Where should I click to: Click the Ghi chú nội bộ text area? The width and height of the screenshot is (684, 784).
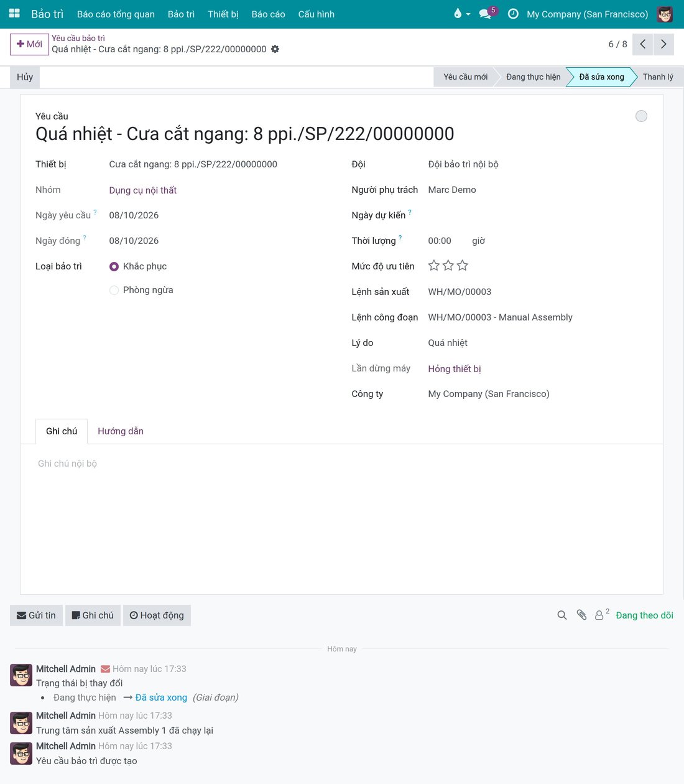[x=341, y=464]
